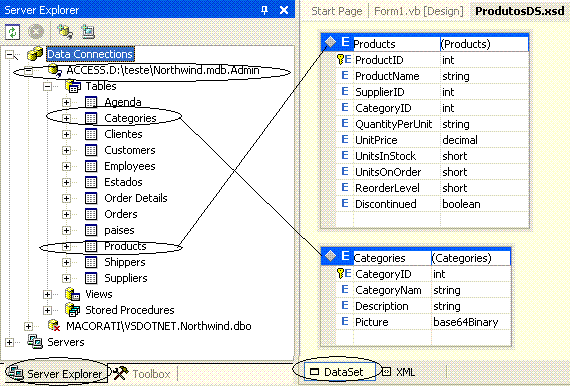570x386 pixels.
Task: Click the Stop Refresh toolbar icon
Action: (x=36, y=32)
